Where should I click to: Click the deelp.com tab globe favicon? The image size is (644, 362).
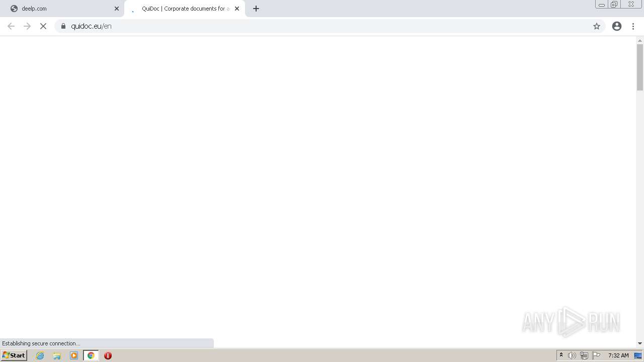click(x=14, y=9)
